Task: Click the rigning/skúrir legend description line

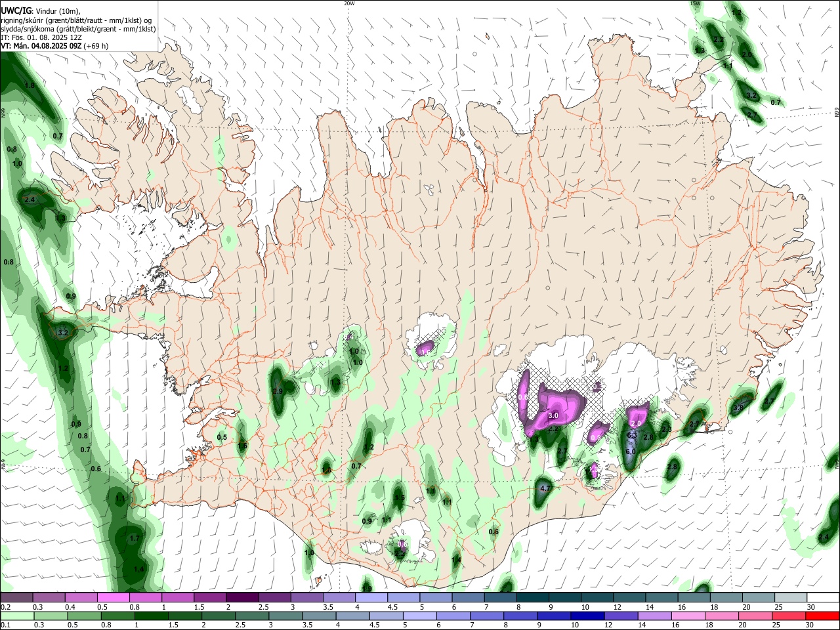Action: pos(76,20)
